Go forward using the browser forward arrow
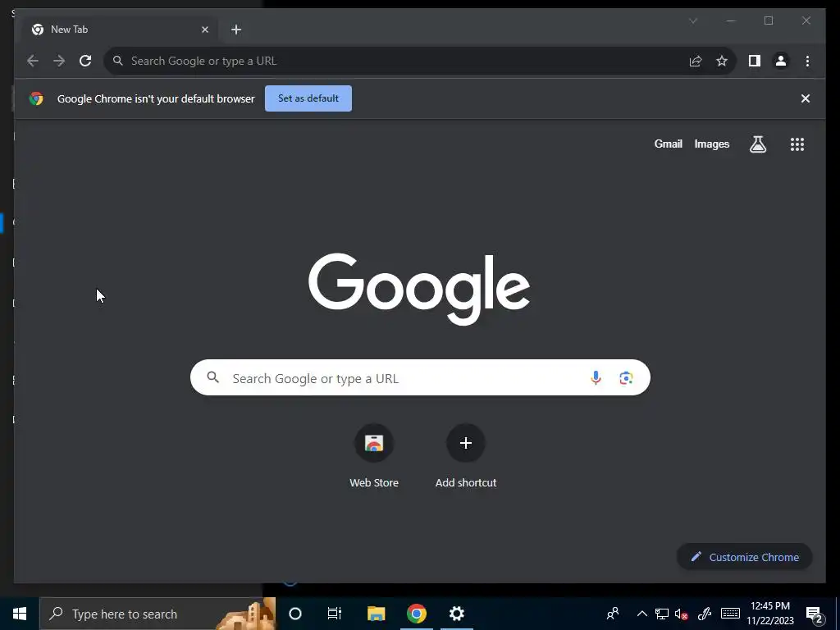This screenshot has height=630, width=840. tap(59, 61)
